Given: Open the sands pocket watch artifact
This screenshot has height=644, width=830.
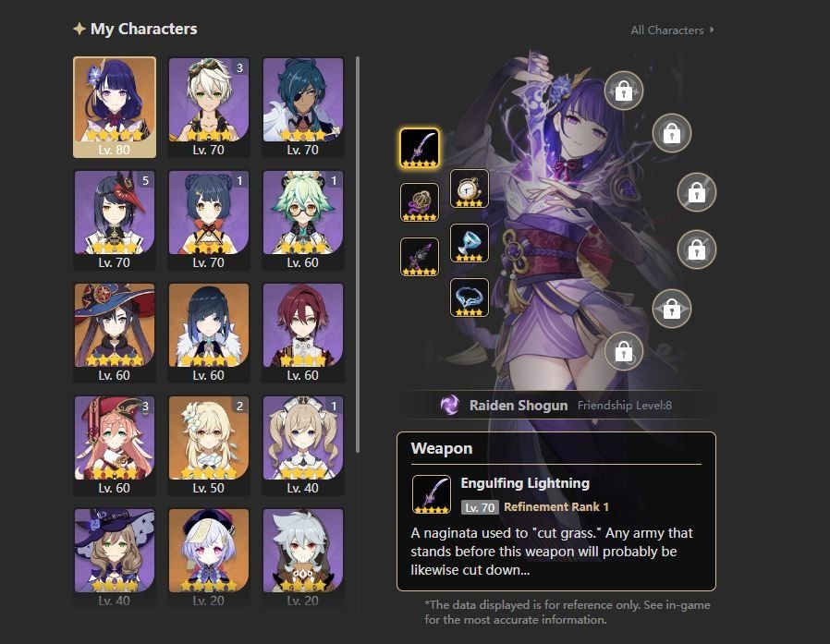Looking at the screenshot, I should tap(469, 188).
